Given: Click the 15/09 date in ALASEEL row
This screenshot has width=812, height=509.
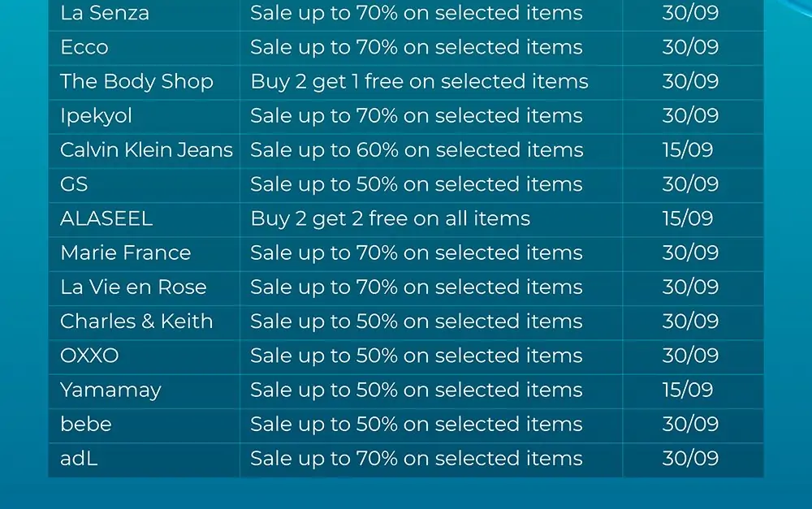Looking at the screenshot, I should [x=688, y=218].
